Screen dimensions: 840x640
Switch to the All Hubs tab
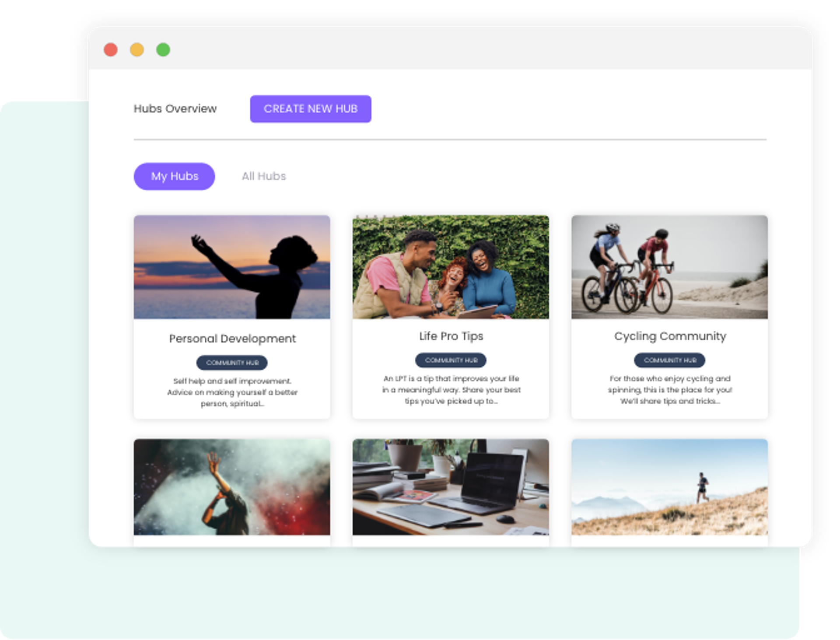(x=264, y=176)
